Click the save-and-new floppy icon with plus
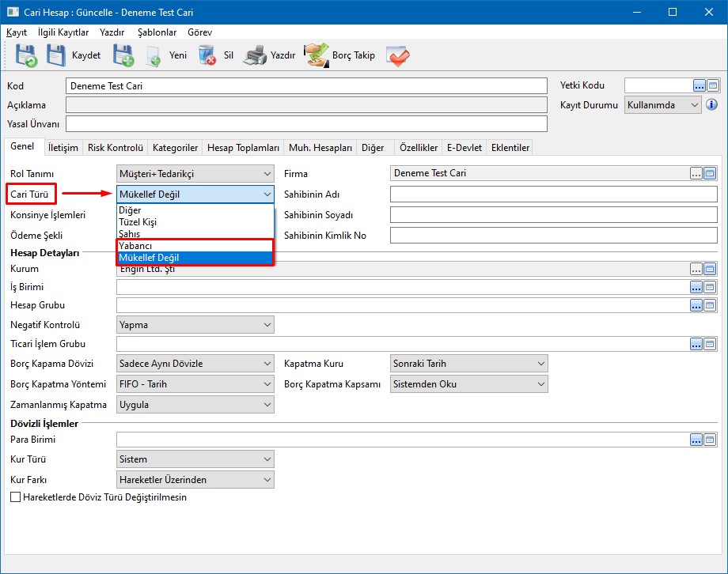This screenshot has height=574, width=728. (123, 55)
